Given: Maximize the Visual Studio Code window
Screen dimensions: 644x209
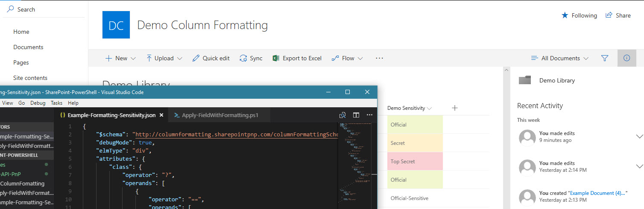Looking at the screenshot, I should click(x=348, y=92).
